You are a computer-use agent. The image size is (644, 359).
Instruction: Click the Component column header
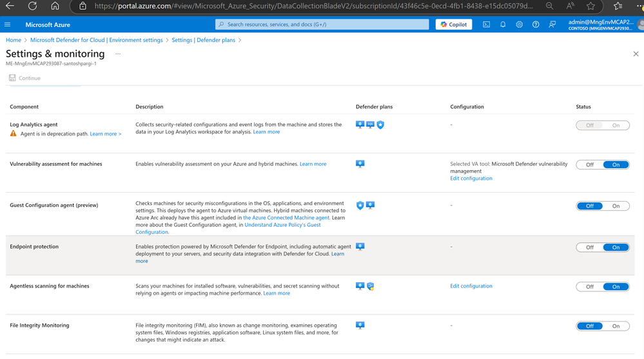pyautogui.click(x=24, y=107)
